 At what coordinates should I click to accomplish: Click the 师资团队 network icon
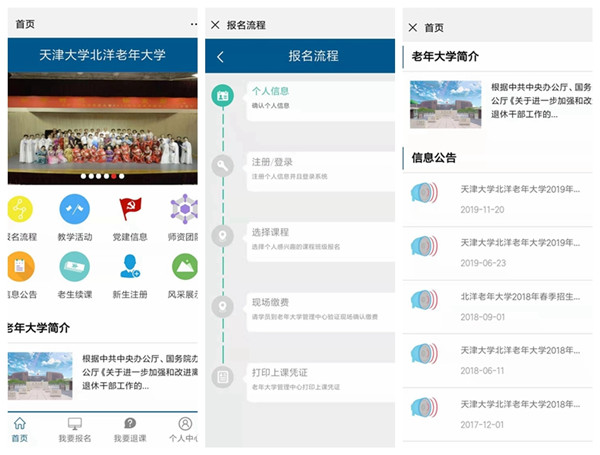(185, 209)
